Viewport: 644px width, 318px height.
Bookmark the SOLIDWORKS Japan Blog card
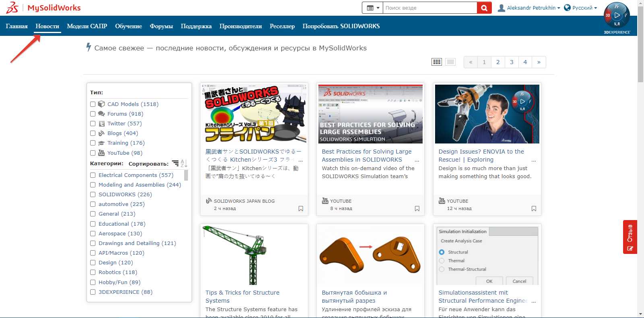(x=301, y=209)
